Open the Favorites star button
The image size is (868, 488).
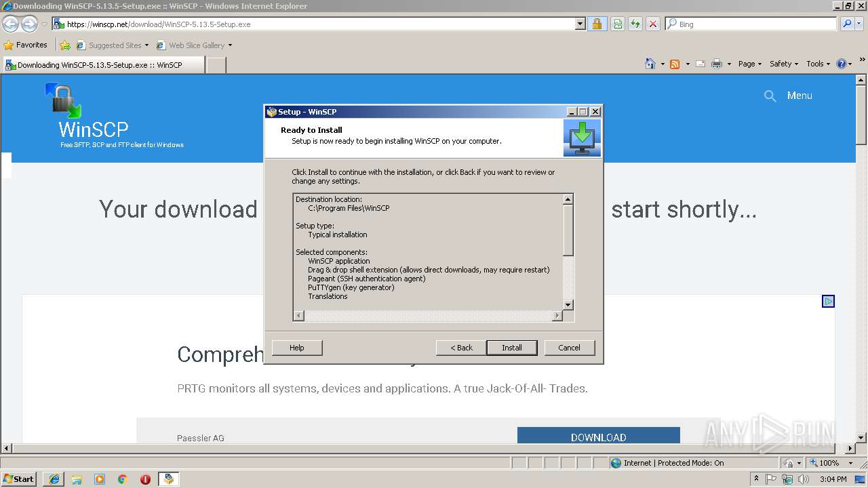click(x=26, y=45)
